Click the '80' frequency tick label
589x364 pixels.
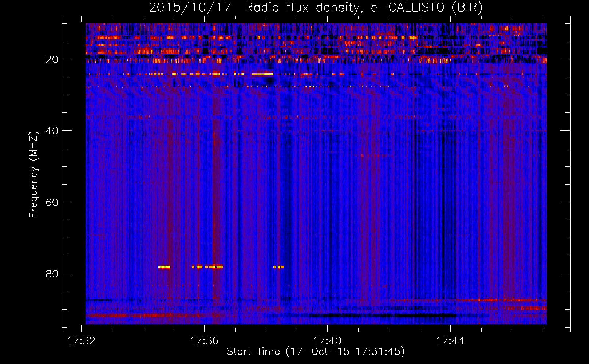pos(52,274)
